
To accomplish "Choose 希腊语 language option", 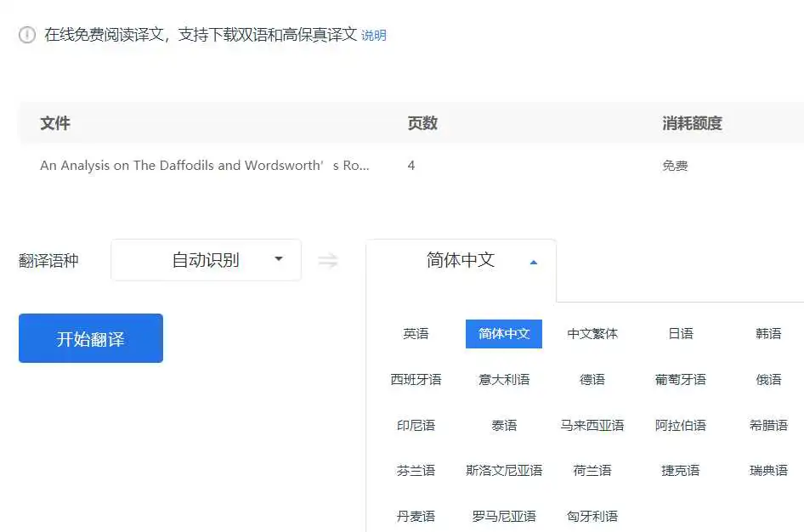I will 768,425.
